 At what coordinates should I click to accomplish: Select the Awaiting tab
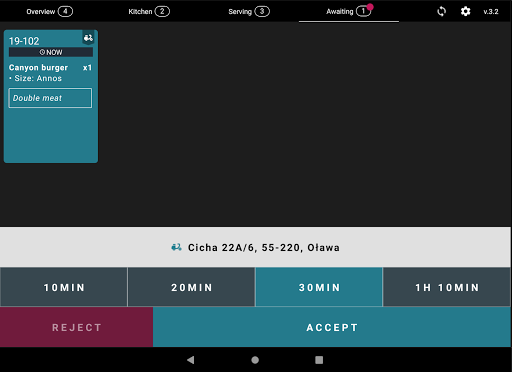pyautogui.click(x=349, y=11)
